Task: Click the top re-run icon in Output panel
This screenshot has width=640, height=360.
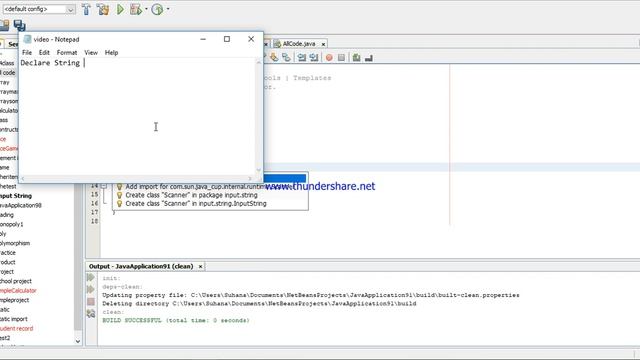Action: tap(91, 278)
